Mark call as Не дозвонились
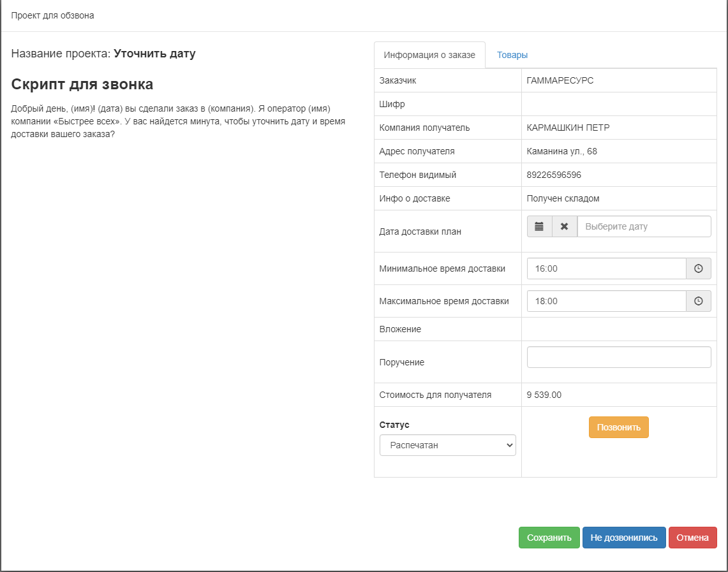This screenshot has width=728, height=572. [x=624, y=538]
